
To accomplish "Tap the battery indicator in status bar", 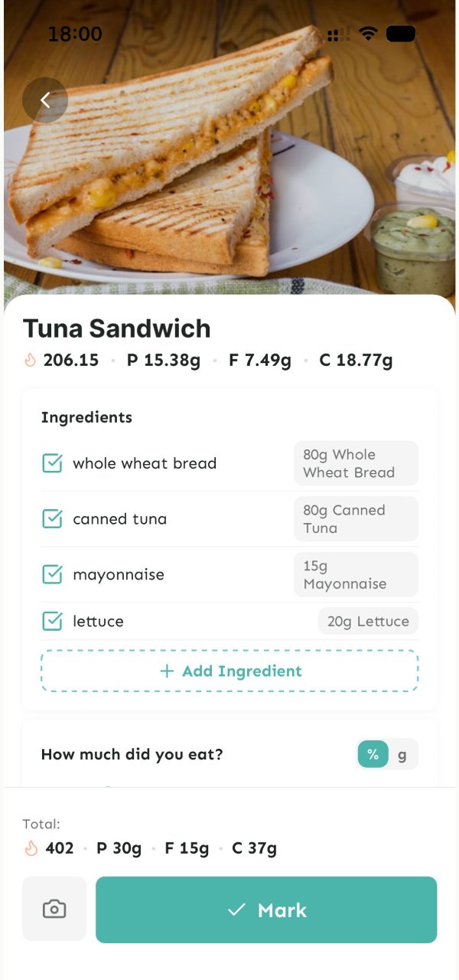I will point(401,34).
